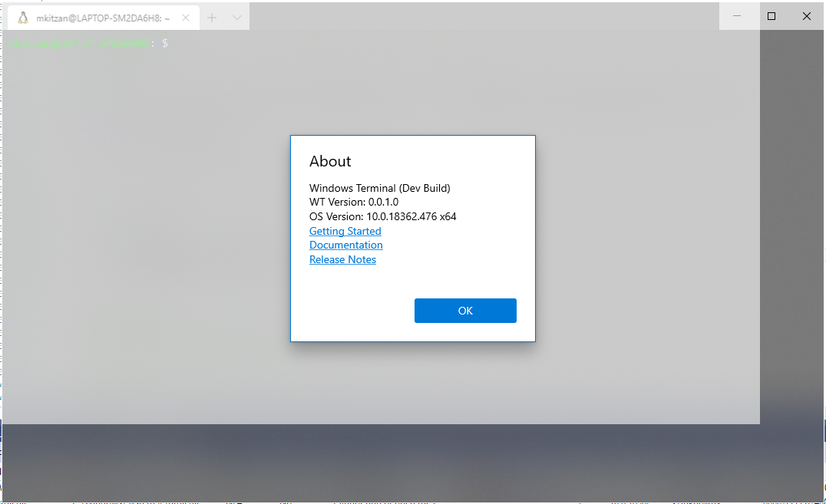The image size is (826, 504).
Task: Click the Linux penguin tab icon
Action: click(23, 18)
